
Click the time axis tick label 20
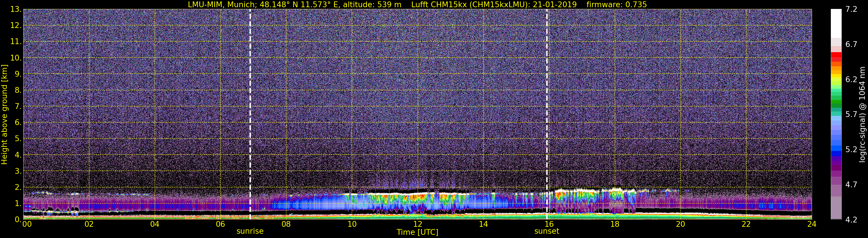[680, 224]
